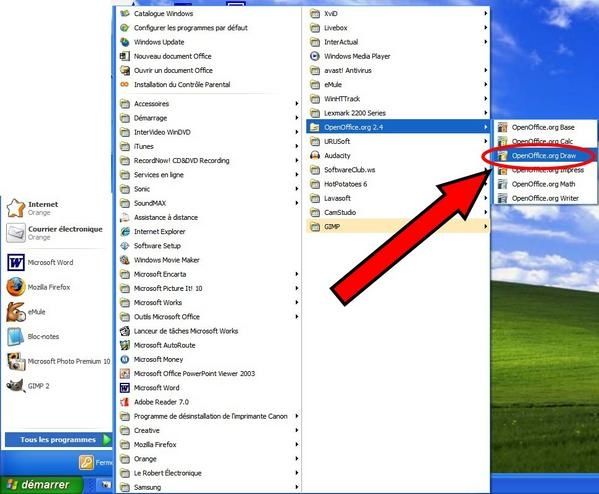Click OpenOffice.org Base icon
599x494 pixels.
tap(502, 127)
